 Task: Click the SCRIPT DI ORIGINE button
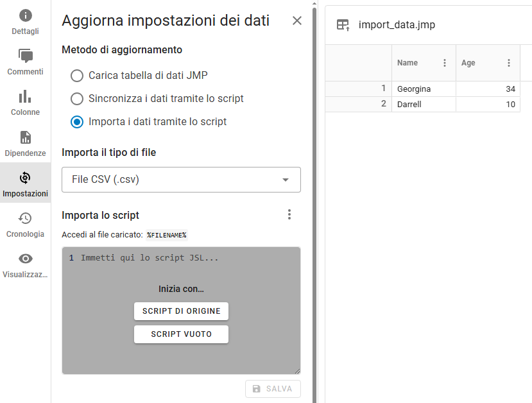point(181,311)
